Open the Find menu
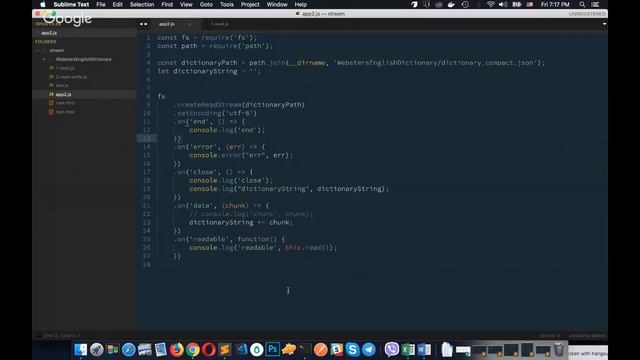Image resolution: width=640 pixels, height=360 pixels. [x=167, y=4]
